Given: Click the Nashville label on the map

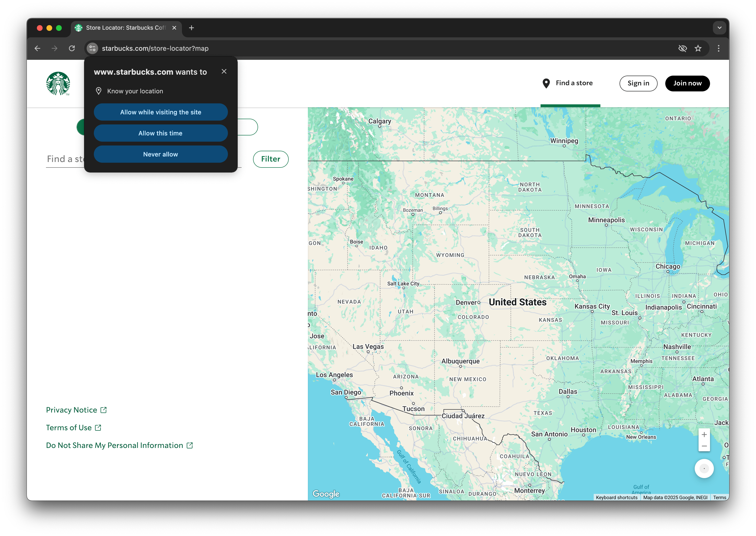Looking at the screenshot, I should [x=677, y=346].
